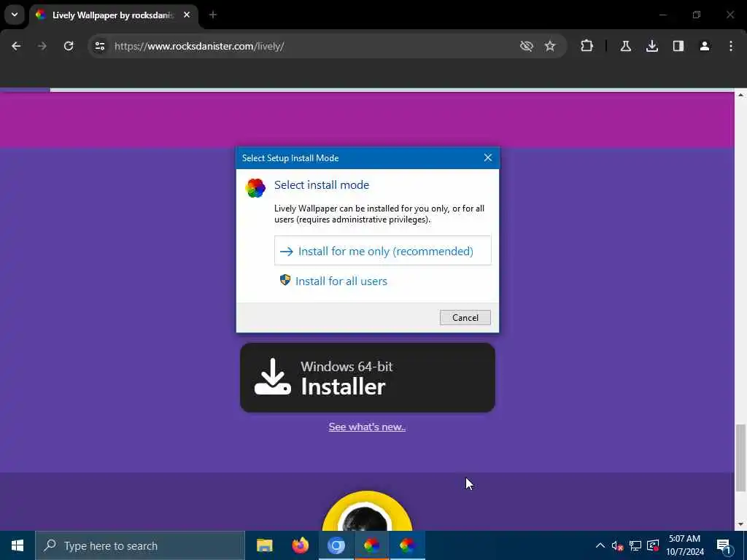747x560 pixels.
Task: Close the Select Setup Install Mode dialog
Action: 488,157
